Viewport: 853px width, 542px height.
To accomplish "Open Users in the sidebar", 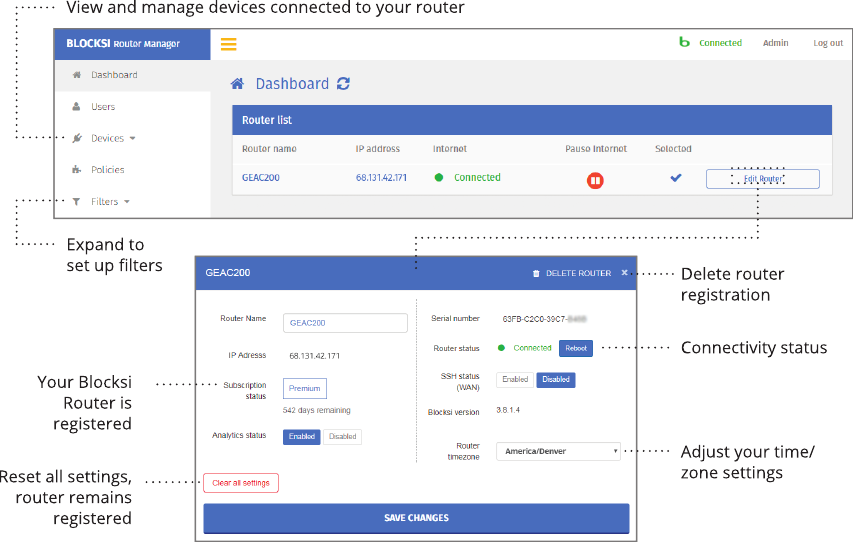I will [x=103, y=107].
